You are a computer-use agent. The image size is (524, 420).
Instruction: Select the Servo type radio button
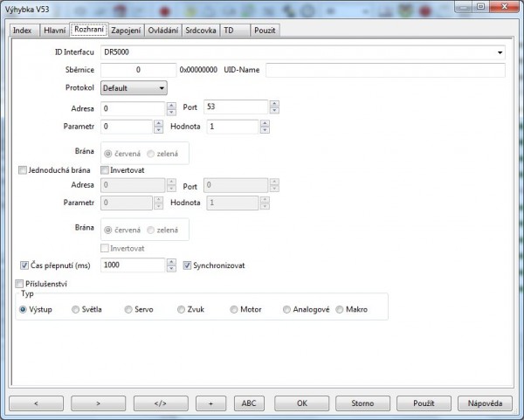(128, 309)
